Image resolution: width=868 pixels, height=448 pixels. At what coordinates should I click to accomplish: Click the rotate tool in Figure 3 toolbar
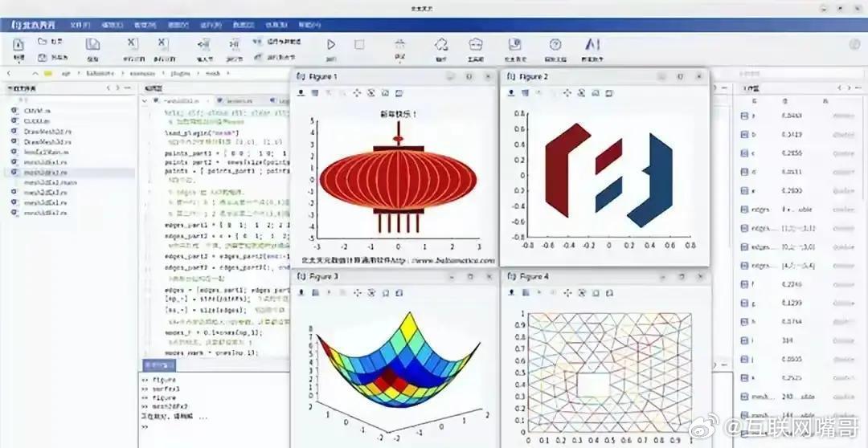pos(371,292)
